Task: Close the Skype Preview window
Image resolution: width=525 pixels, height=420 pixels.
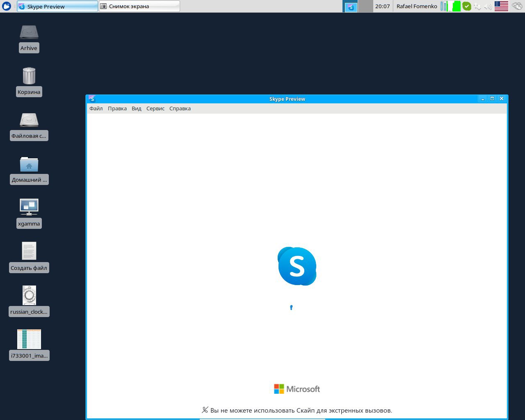Action: [502, 99]
